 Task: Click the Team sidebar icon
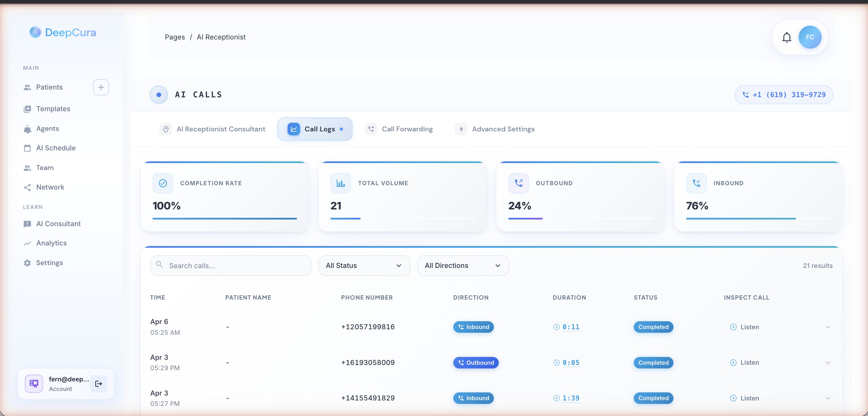click(x=27, y=168)
